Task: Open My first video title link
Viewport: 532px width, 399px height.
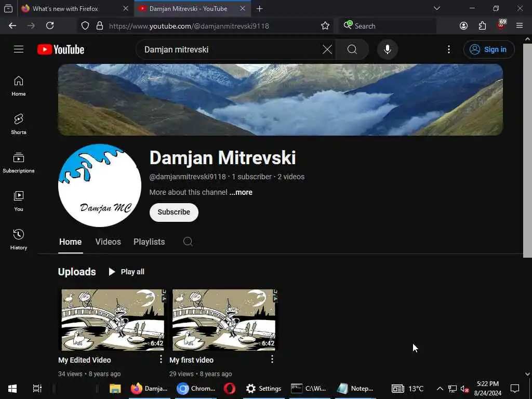Action: pos(191,360)
